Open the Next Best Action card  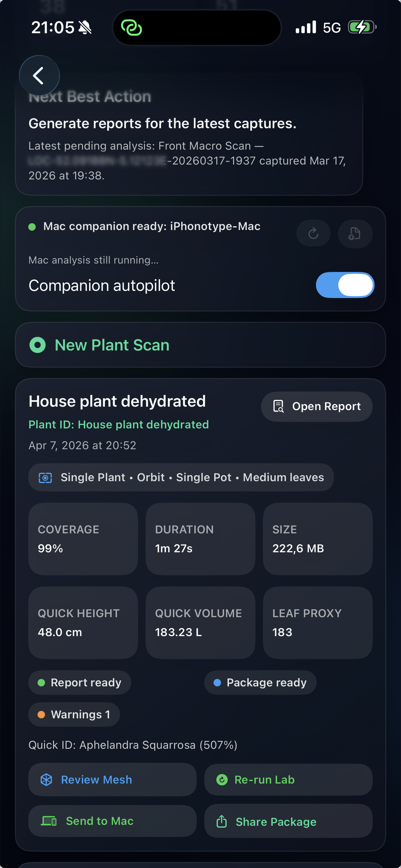coord(189,135)
